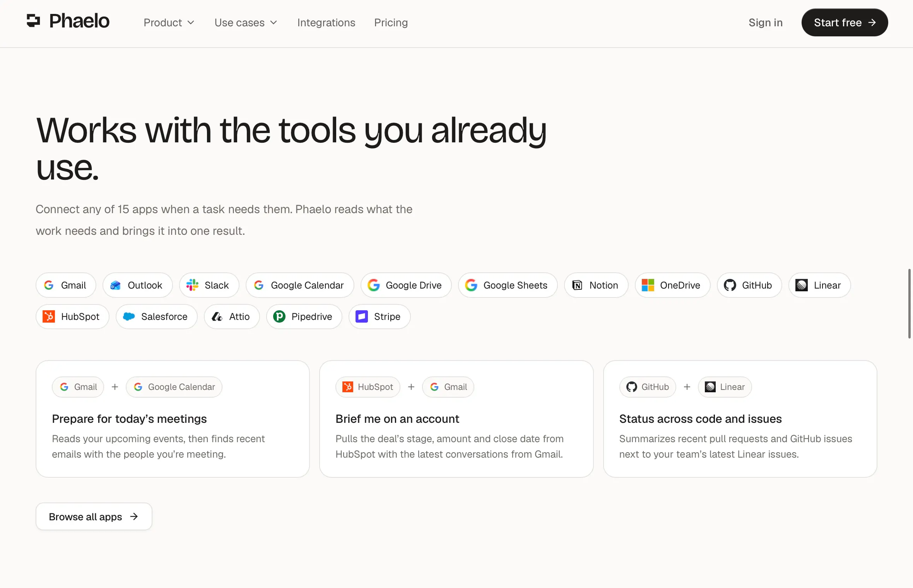This screenshot has height=588, width=913.
Task: Click the Google Drive icon
Action: 374,285
